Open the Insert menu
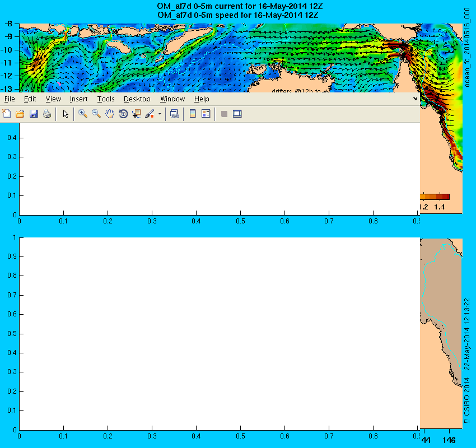Image resolution: width=476 pixels, height=448 pixels. click(78, 99)
